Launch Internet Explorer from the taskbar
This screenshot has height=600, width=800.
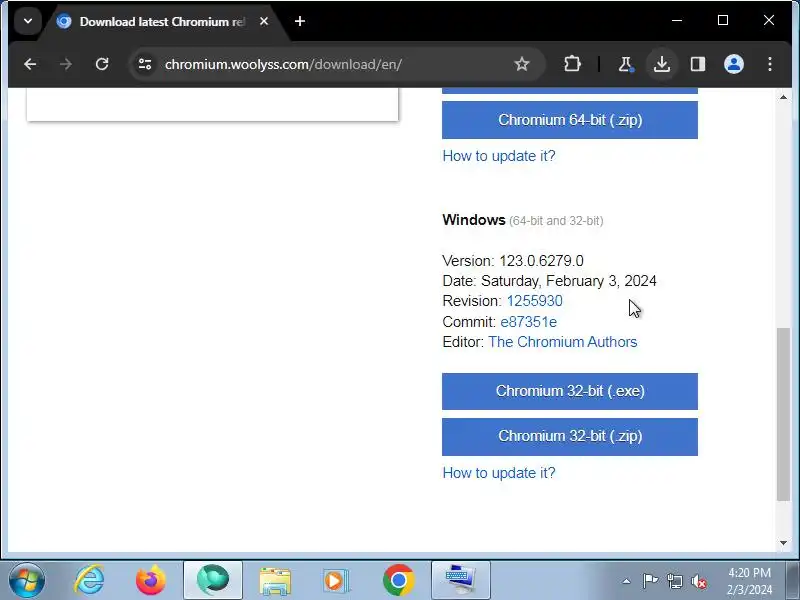point(89,581)
